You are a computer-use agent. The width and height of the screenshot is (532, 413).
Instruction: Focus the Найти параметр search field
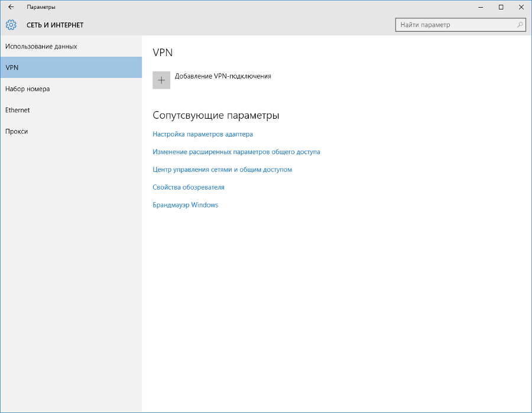pyautogui.click(x=460, y=25)
